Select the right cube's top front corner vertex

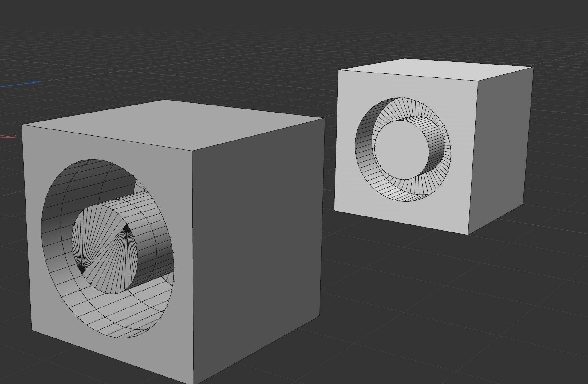(x=477, y=81)
